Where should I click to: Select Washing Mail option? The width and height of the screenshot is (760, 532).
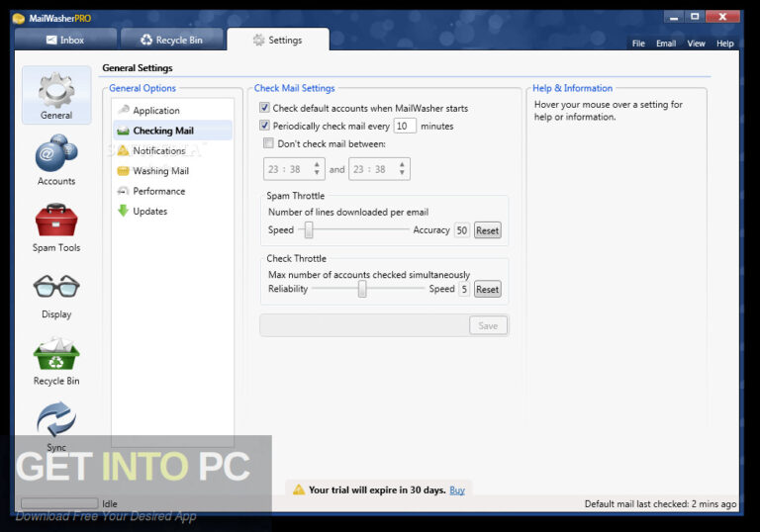pyautogui.click(x=172, y=171)
